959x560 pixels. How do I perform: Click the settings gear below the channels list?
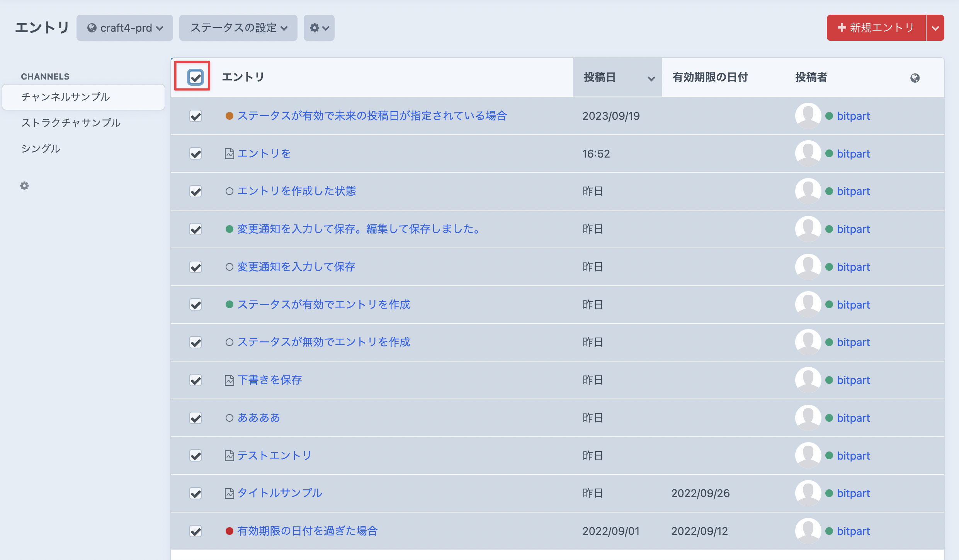(x=24, y=186)
